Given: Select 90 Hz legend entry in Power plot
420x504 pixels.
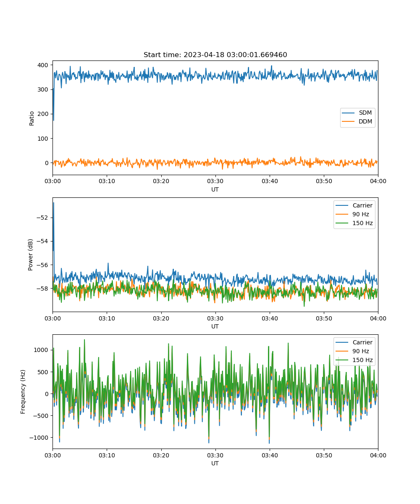Looking at the screenshot, I should [360, 214].
